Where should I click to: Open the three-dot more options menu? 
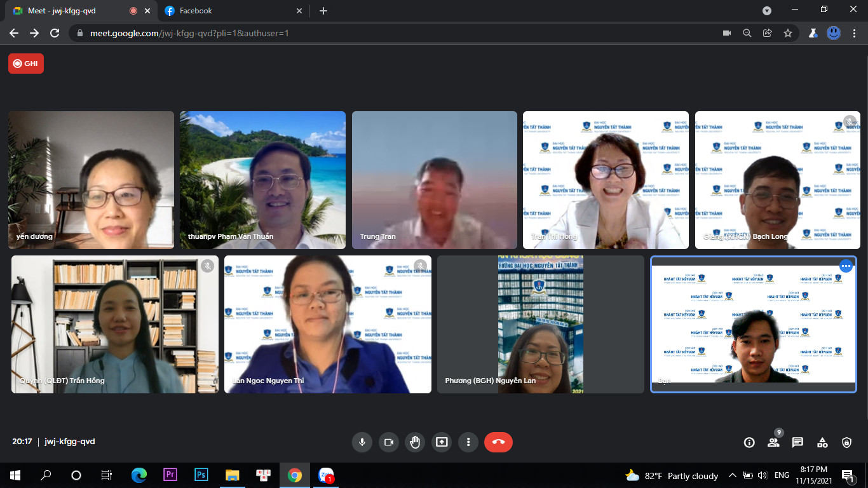coord(468,442)
